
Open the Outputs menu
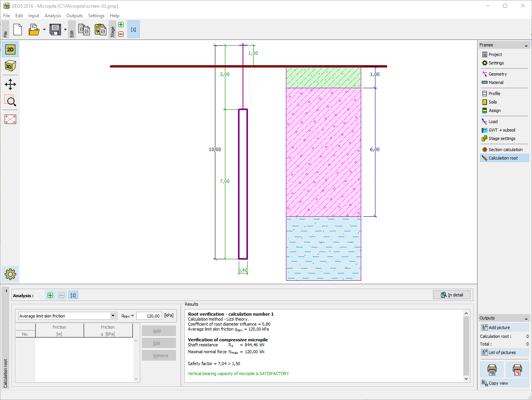click(74, 16)
